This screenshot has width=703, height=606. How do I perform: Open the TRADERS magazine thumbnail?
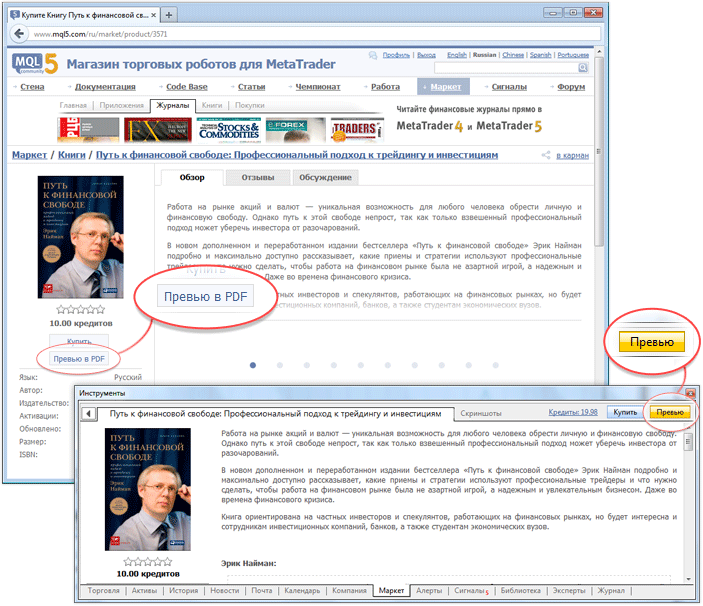click(x=357, y=130)
